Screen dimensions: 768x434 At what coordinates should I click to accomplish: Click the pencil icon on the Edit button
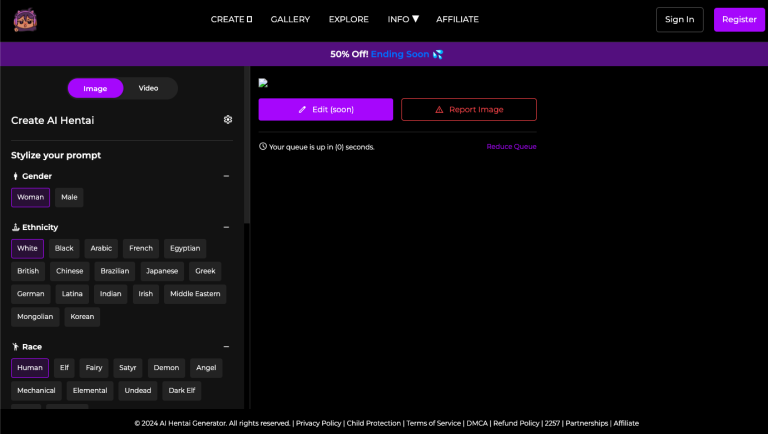pyautogui.click(x=303, y=109)
